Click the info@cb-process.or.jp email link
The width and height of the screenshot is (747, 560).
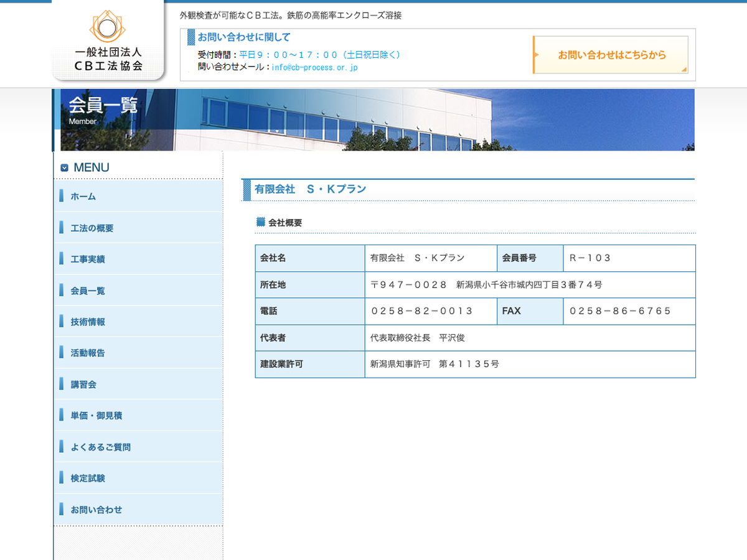tap(314, 67)
